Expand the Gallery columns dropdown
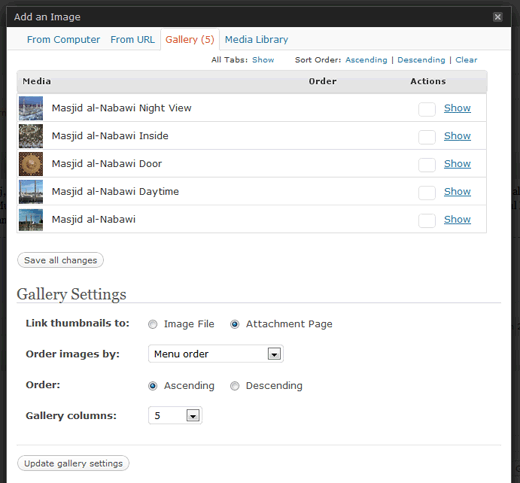Image resolution: width=520 pixels, height=483 pixels. click(x=175, y=415)
